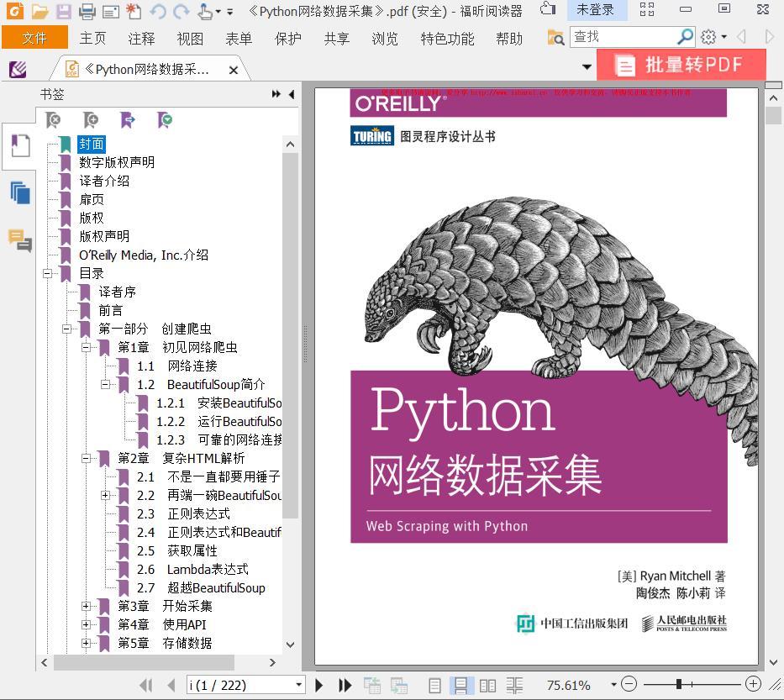Expand the 第4章 使用API node
Viewport: 784px width, 700px height.
[x=86, y=624]
